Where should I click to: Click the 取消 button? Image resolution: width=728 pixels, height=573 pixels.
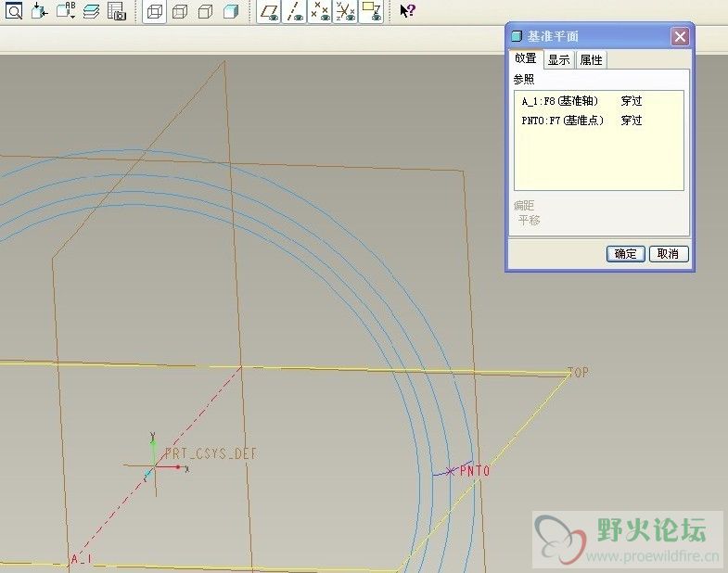coord(668,253)
